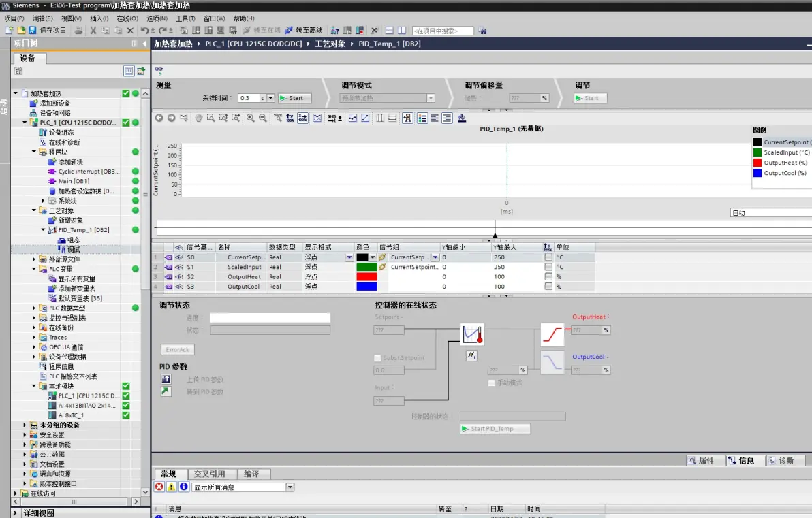Expand the Traces tree node

pos(34,338)
